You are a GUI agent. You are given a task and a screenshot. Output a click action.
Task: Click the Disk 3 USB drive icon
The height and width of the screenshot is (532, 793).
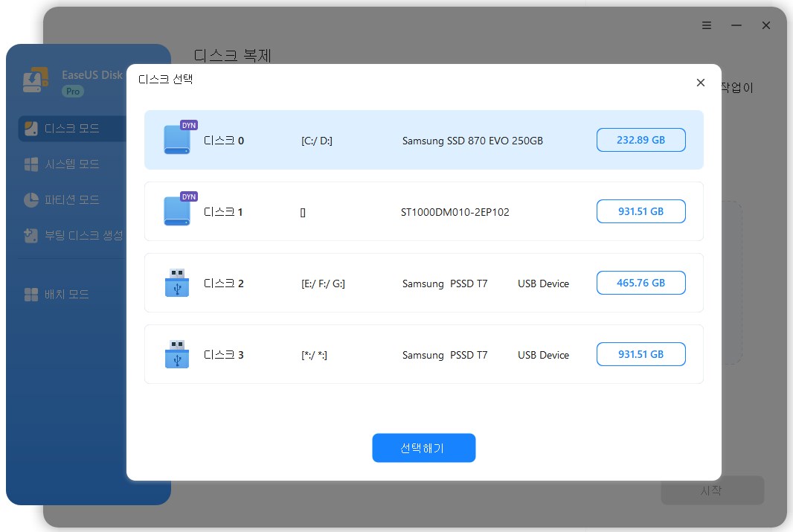177,355
